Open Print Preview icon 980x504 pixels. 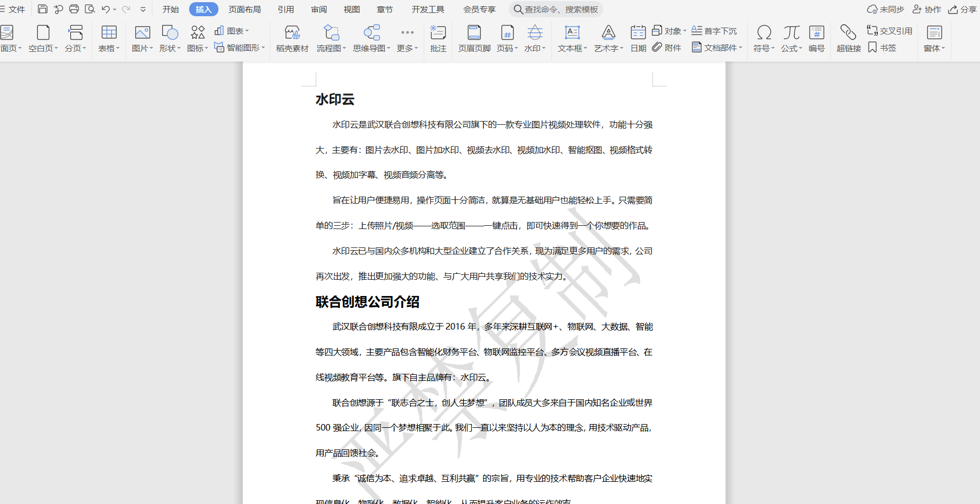(x=90, y=9)
